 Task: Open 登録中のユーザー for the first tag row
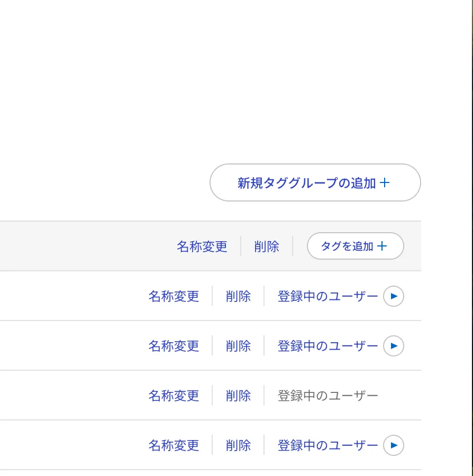click(328, 296)
